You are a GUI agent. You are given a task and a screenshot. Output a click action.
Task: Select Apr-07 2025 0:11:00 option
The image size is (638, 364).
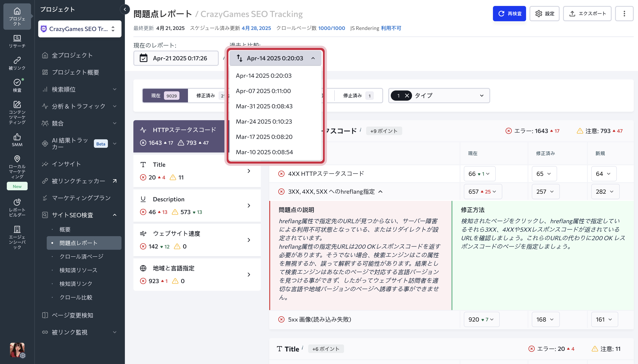(275, 91)
